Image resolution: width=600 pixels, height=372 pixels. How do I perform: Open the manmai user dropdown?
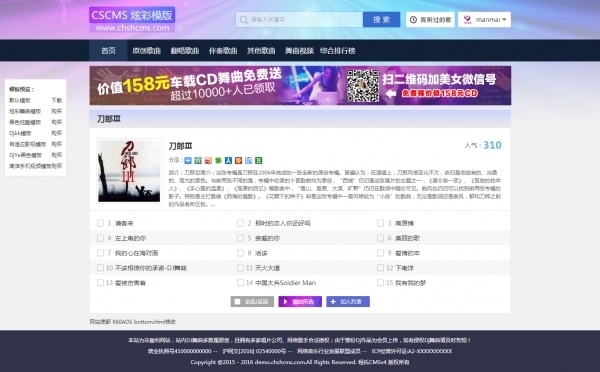pyautogui.click(x=484, y=20)
